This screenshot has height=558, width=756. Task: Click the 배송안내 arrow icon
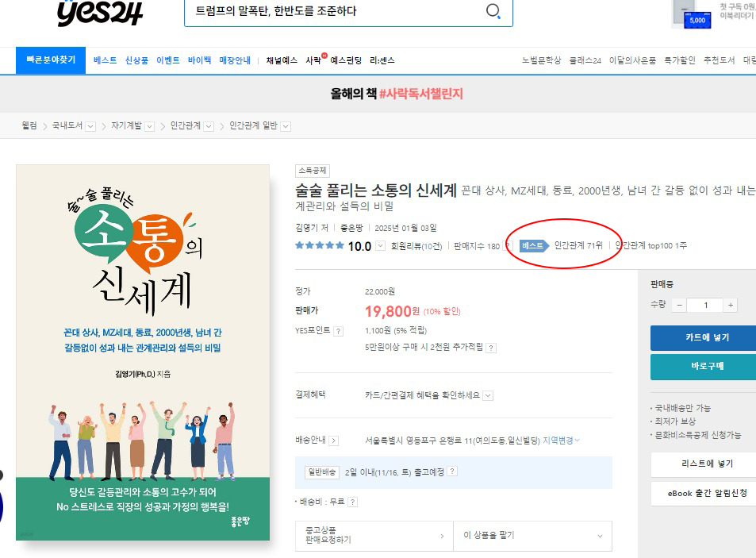334,441
